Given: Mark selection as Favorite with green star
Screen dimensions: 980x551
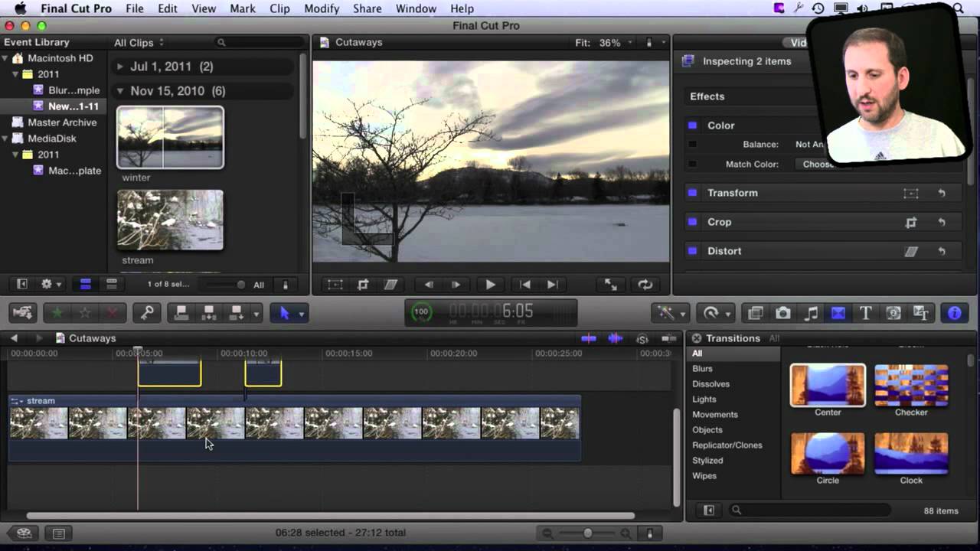Looking at the screenshot, I should (57, 313).
